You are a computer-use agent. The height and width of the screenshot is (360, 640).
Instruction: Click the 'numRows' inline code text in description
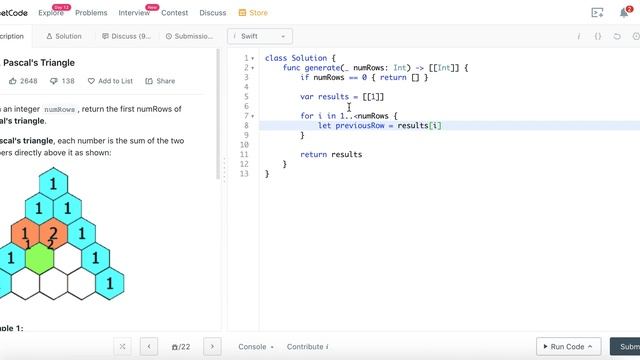60,109
